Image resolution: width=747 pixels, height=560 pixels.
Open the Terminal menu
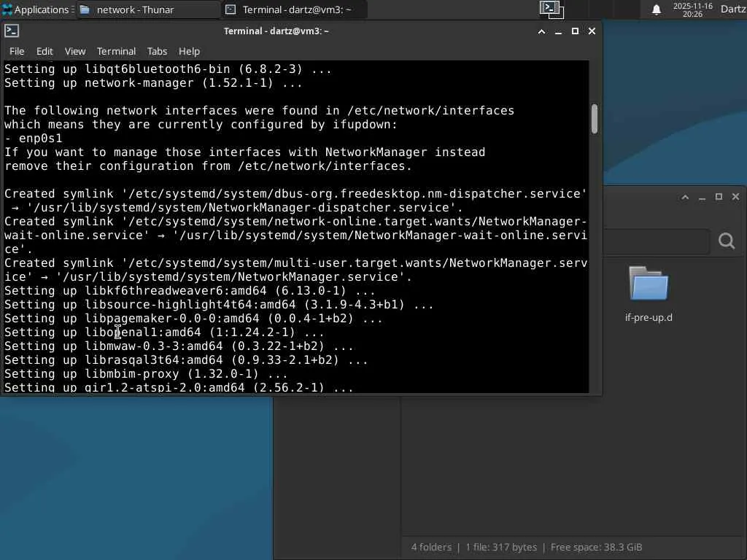(116, 51)
